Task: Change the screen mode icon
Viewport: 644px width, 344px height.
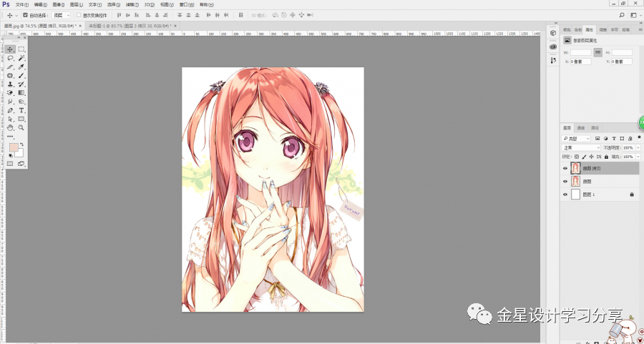Action: 21,163
